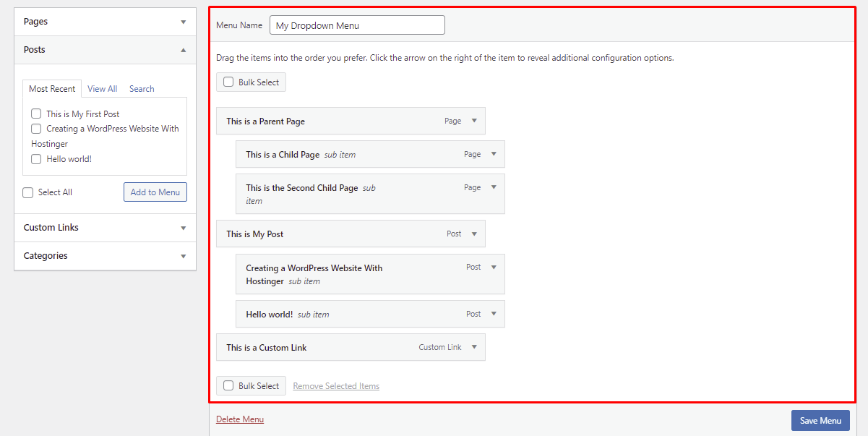The image size is (868, 436).
Task: Expand options for "This is a Parent Page"
Action: [475, 121]
